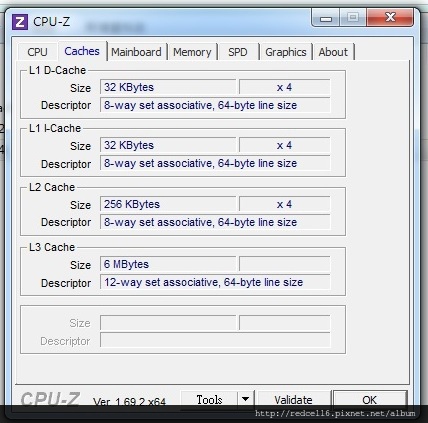
Task: Select the Caches tab
Action: [x=82, y=51]
